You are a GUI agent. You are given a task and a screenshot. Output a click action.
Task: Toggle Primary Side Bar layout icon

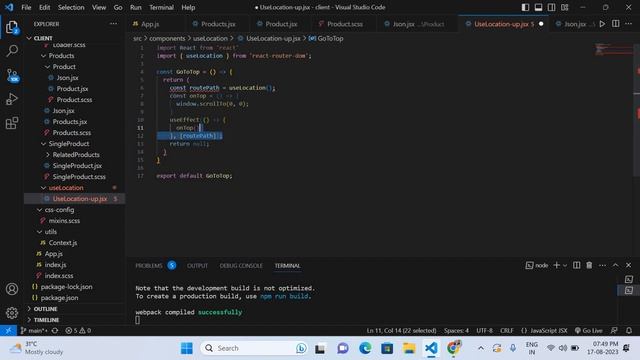coord(525,7)
